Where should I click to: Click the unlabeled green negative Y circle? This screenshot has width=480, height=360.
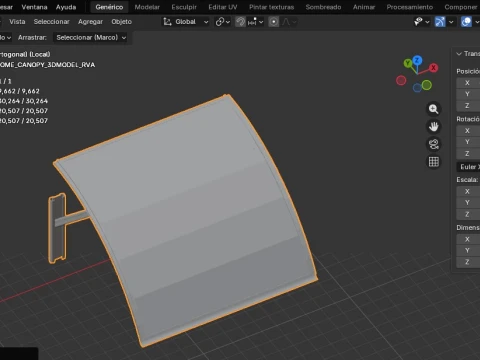click(427, 85)
